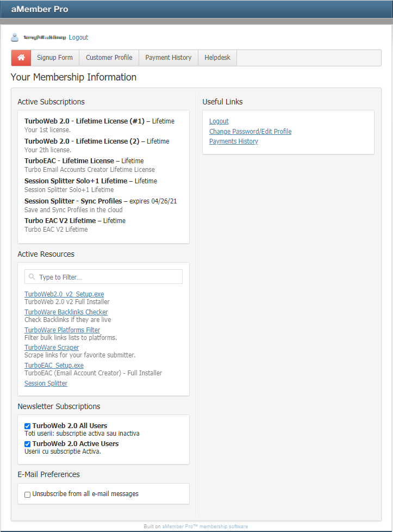This screenshot has width=393, height=532.
Task: Click the Active Subscriptions heading
Action: (51, 102)
